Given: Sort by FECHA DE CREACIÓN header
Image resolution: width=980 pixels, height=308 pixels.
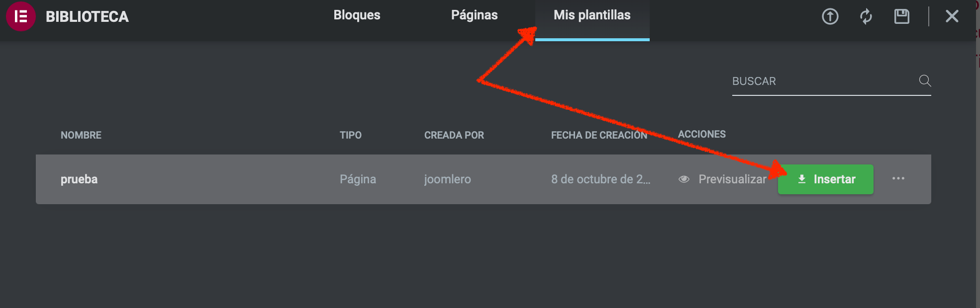Looking at the screenshot, I should coord(599,135).
